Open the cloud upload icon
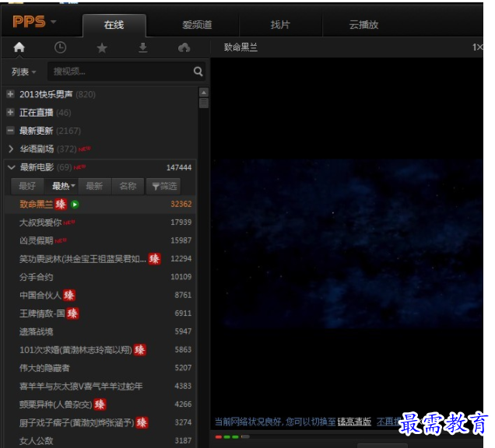The image size is (495, 448). pos(184,47)
